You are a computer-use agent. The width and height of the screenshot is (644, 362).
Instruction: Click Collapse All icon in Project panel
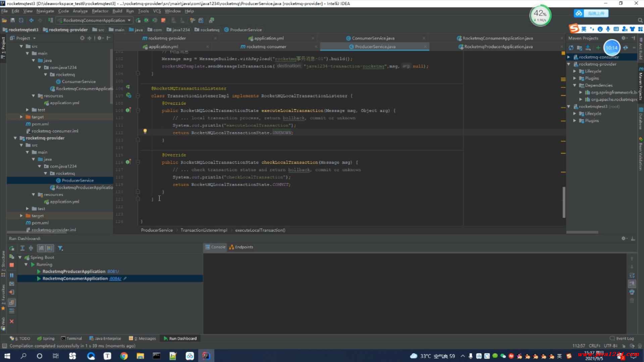pos(90,38)
